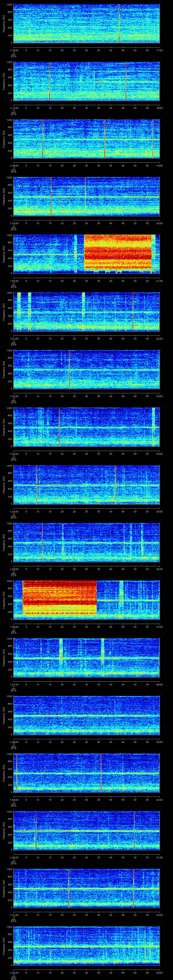The height and width of the screenshot is (980, 173).
Task: Click the 18:00 end time label
Action: click(x=160, y=108)
